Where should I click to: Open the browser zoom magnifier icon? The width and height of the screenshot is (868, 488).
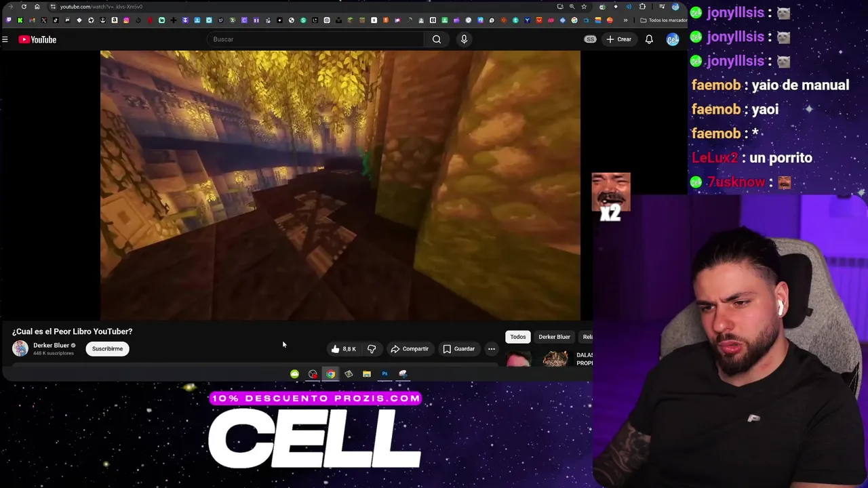[x=572, y=7]
